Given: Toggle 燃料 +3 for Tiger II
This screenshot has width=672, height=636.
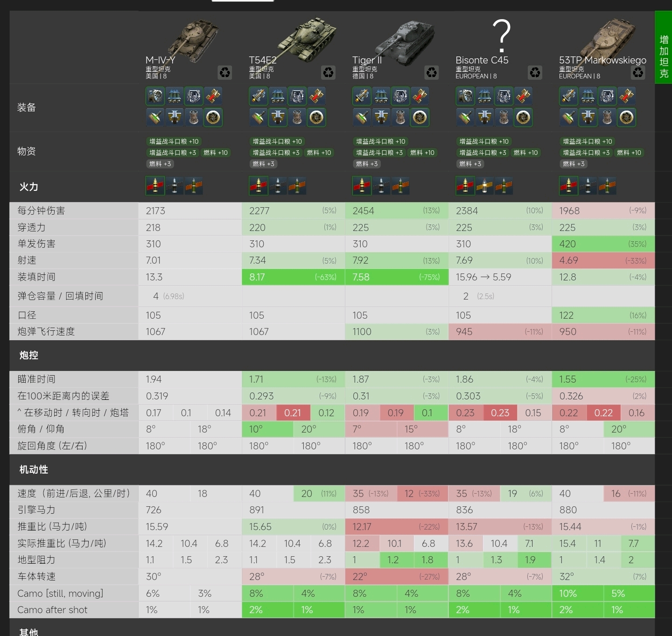Looking at the screenshot, I should (367, 164).
